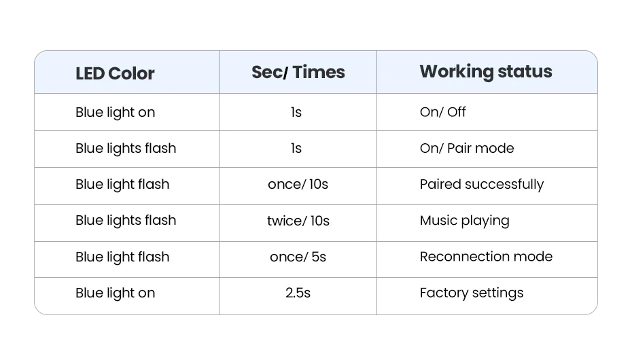Click the LED Color column header
The width and height of the screenshot is (632, 364).
click(115, 73)
